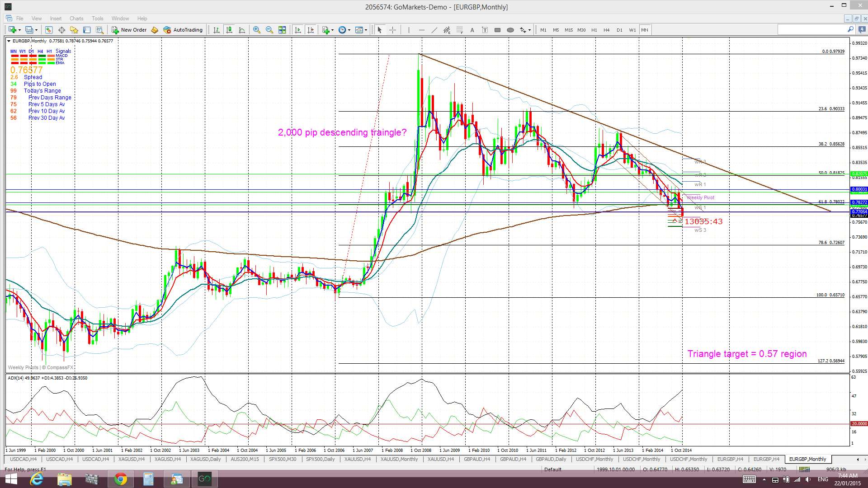Switch chart to candlesticks icon
Viewport: 868px width, 488px height.
[229, 30]
